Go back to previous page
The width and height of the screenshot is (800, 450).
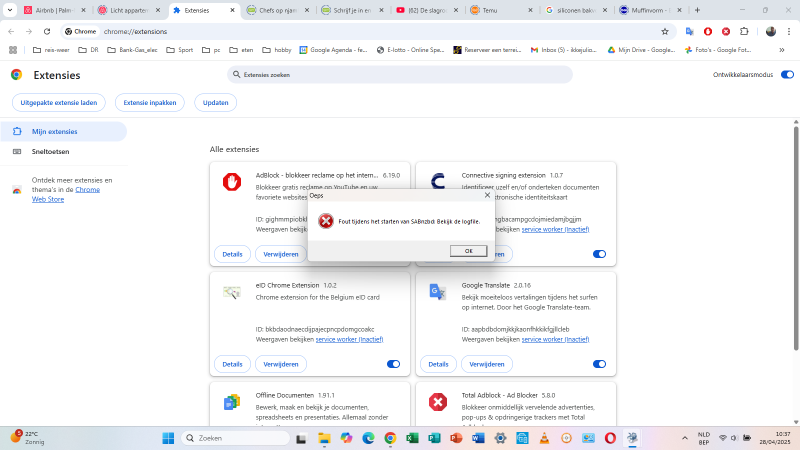(x=11, y=32)
